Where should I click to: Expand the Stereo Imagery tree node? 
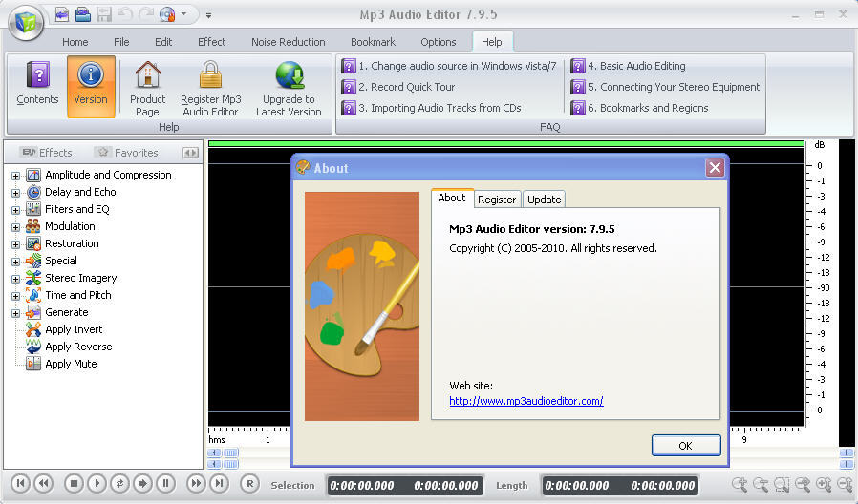tap(15, 280)
